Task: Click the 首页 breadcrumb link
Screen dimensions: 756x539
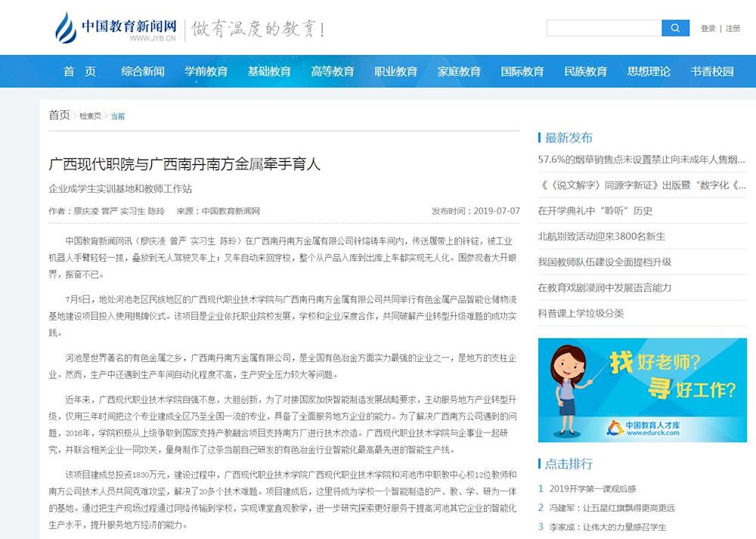Action: [59, 115]
